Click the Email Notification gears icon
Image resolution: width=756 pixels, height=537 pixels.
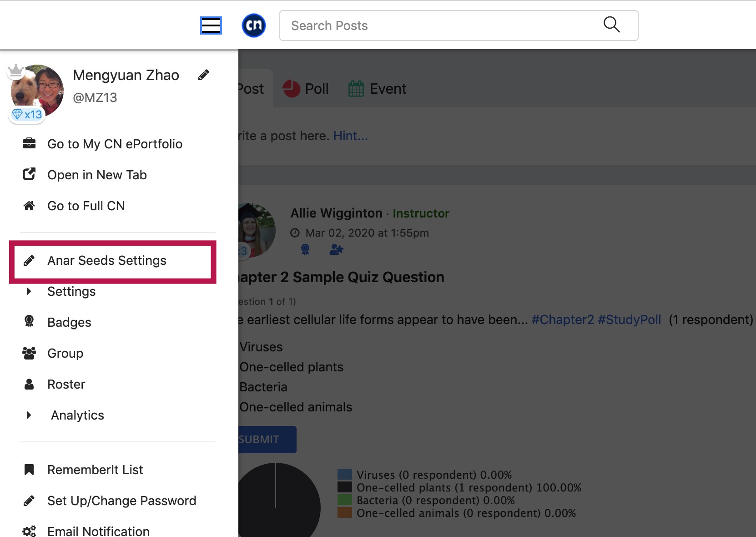pyautogui.click(x=29, y=531)
